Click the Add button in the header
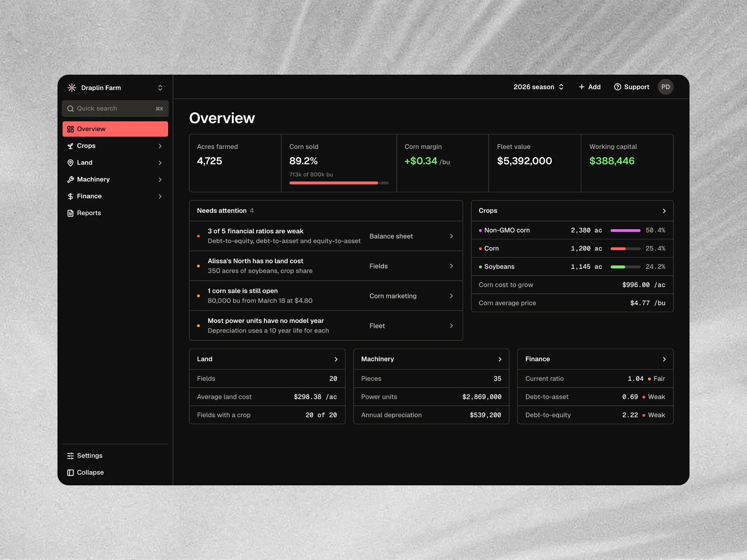The image size is (747, 560). 589,87
